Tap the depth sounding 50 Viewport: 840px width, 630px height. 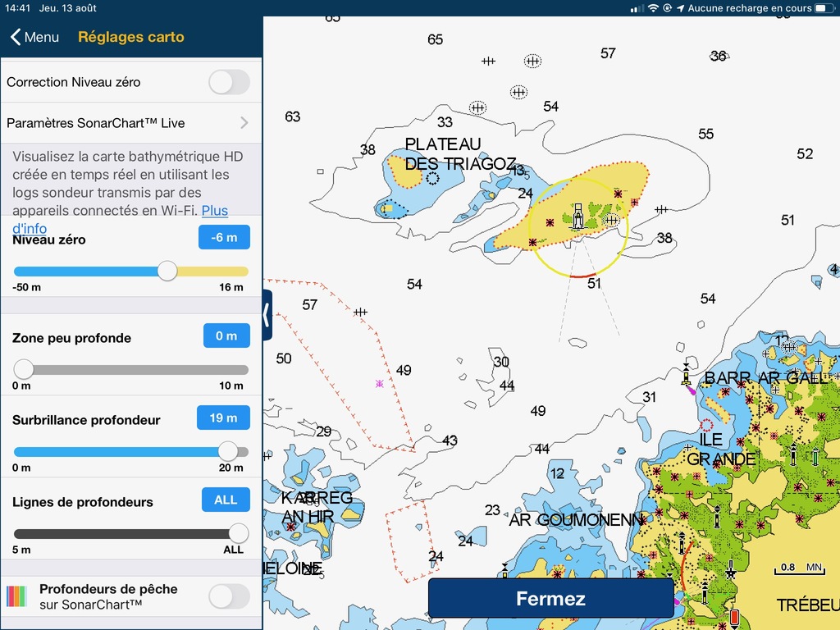pos(284,358)
